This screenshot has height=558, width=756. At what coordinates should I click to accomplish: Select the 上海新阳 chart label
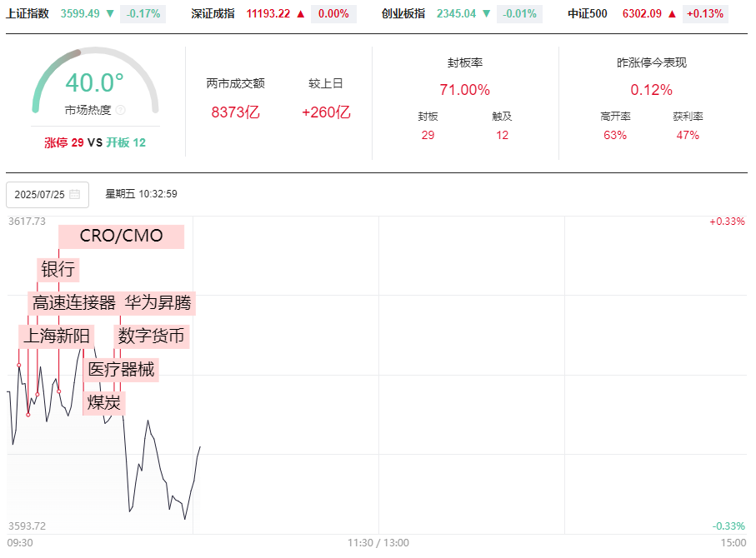tap(57, 336)
